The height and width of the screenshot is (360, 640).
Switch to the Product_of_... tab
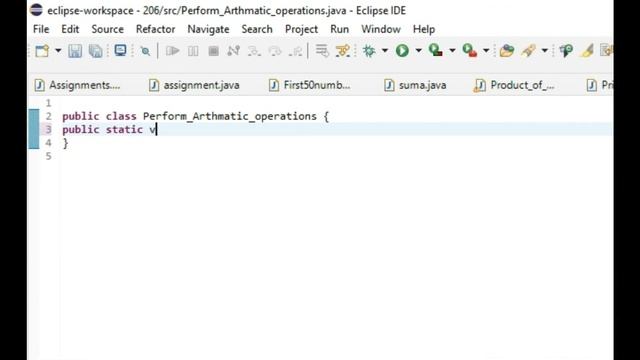point(514,85)
